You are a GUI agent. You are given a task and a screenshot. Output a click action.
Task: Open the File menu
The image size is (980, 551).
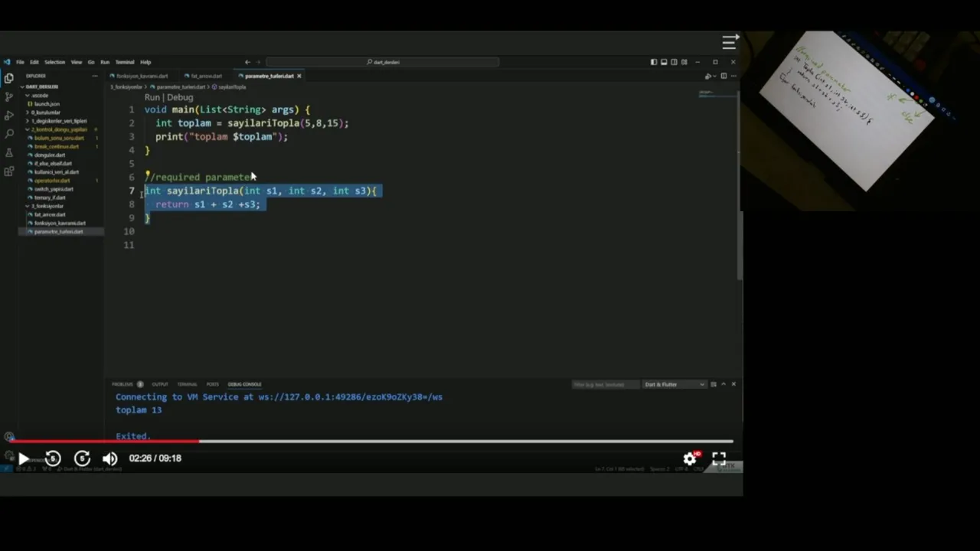(x=20, y=62)
